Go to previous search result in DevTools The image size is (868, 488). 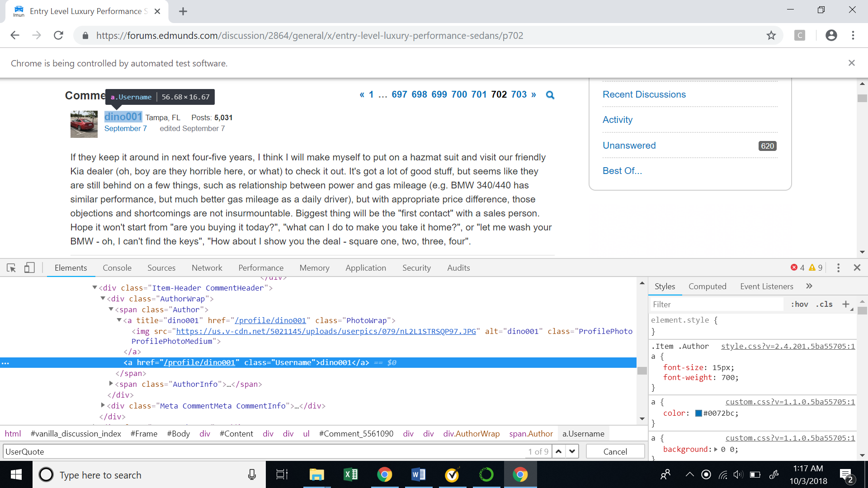point(559,451)
